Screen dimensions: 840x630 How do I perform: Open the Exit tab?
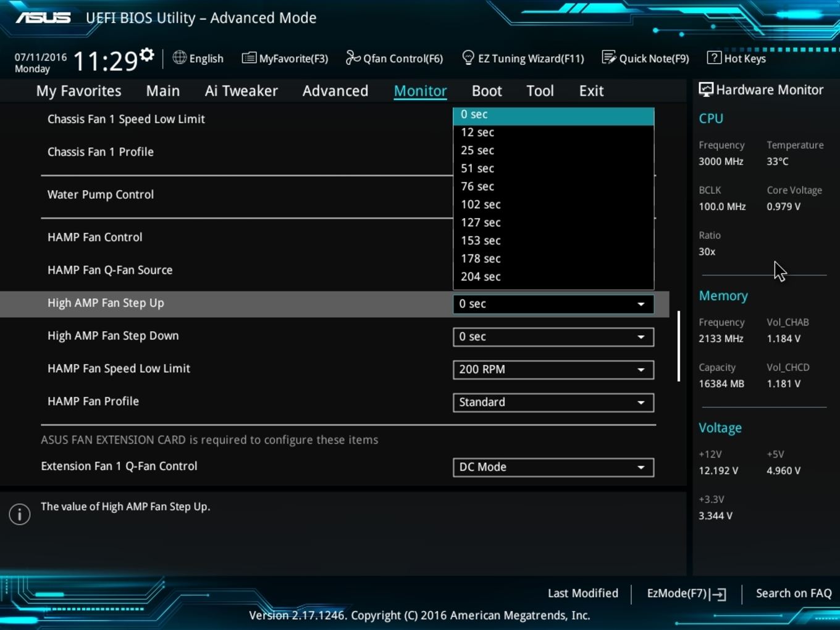591,91
